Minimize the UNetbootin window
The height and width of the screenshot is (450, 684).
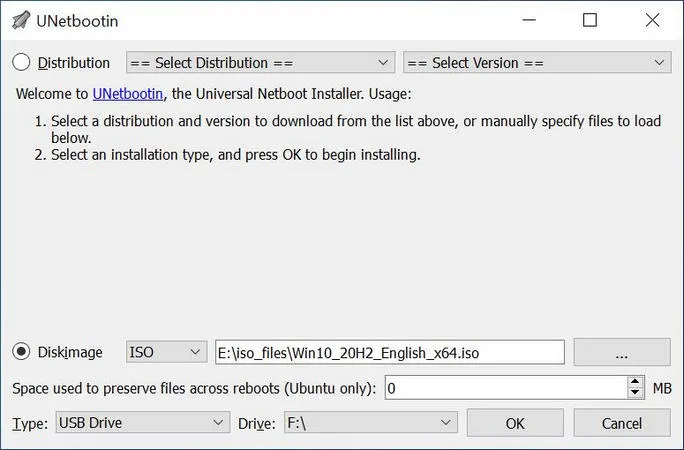pos(533,20)
